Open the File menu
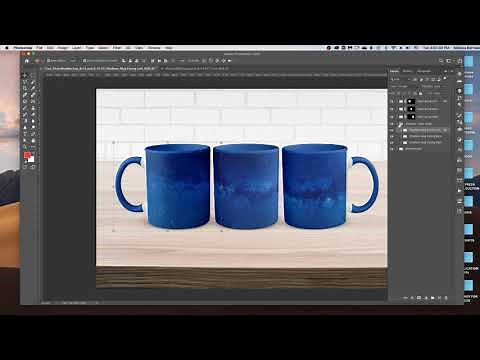Viewport: 480px width, 360px height. 39,48
